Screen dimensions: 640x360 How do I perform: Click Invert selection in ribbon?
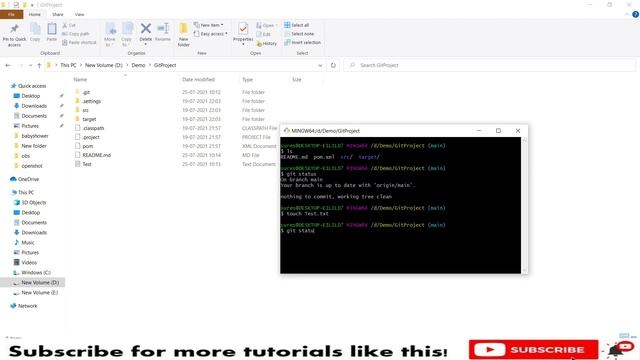[302, 42]
